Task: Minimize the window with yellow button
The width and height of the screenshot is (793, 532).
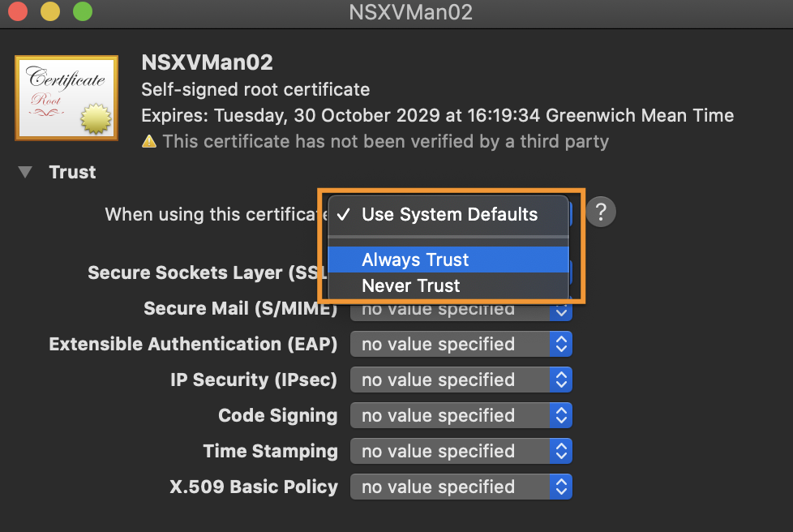Action: point(50,11)
